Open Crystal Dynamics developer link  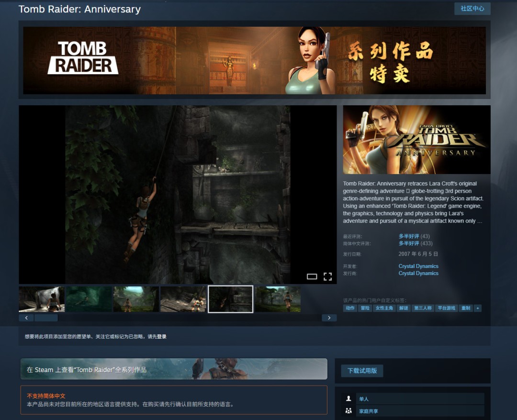418,266
